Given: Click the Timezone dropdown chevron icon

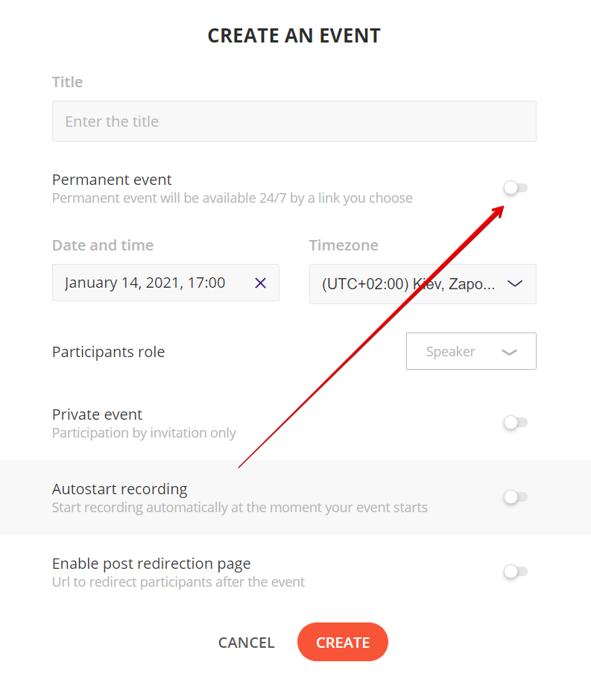Looking at the screenshot, I should point(515,283).
